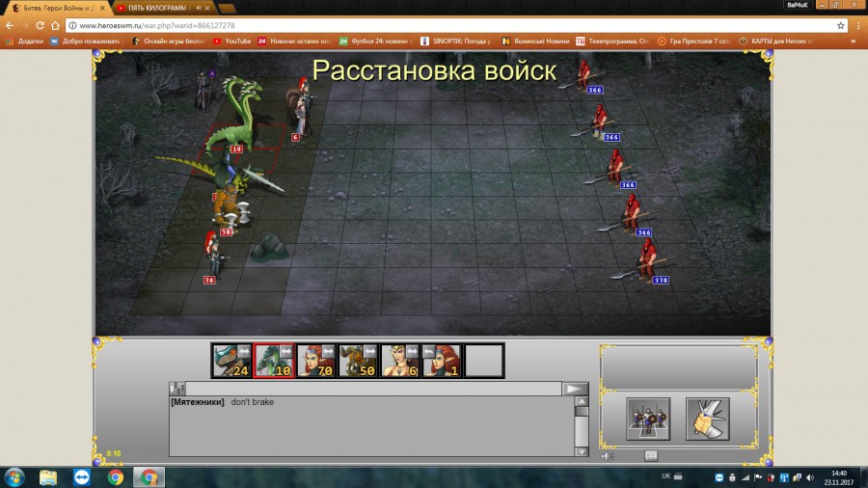This screenshot has height=488, width=868.
Task: Switch to the ПЯТЬ КИЛОГРАММ YouTube tab
Action: 157,8
